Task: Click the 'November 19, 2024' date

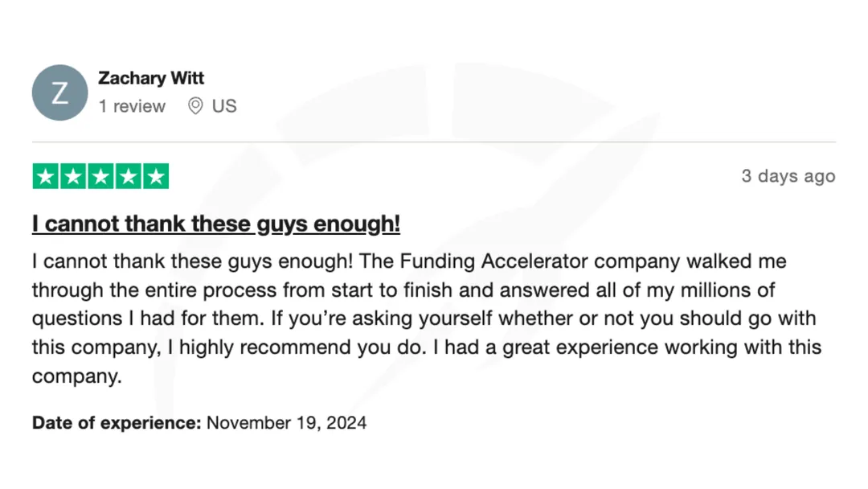Action: (x=286, y=422)
